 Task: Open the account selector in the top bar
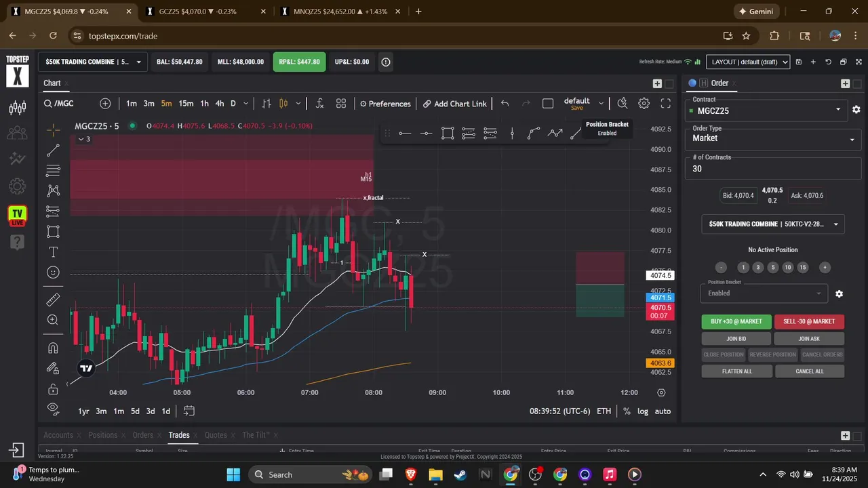tap(92, 62)
